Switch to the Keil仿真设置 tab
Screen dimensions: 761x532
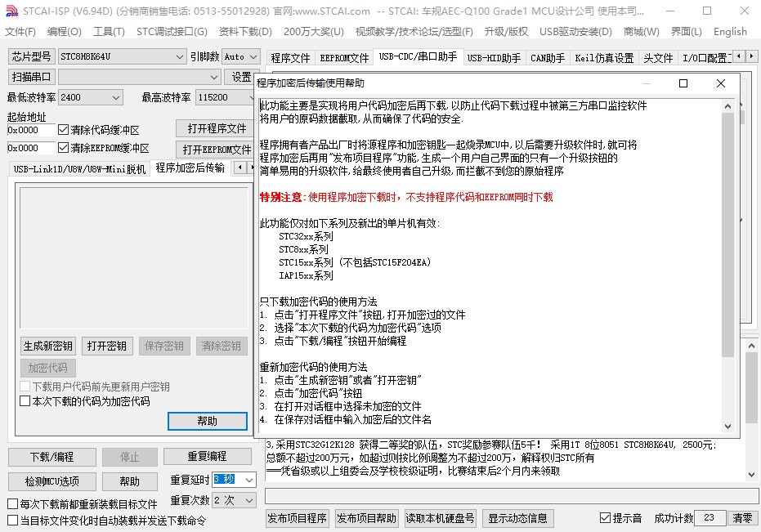pyautogui.click(x=604, y=58)
